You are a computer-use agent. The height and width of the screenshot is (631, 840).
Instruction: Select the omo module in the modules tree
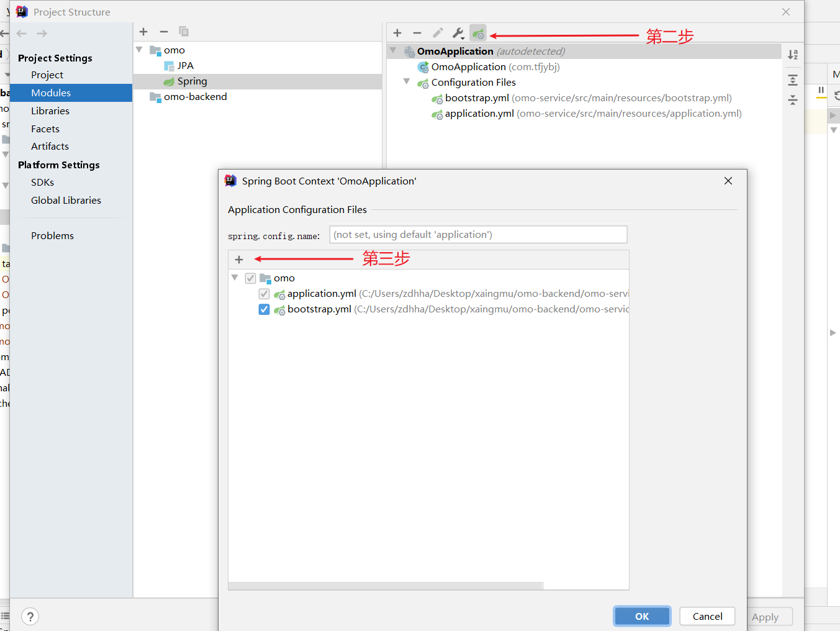[258, 50]
